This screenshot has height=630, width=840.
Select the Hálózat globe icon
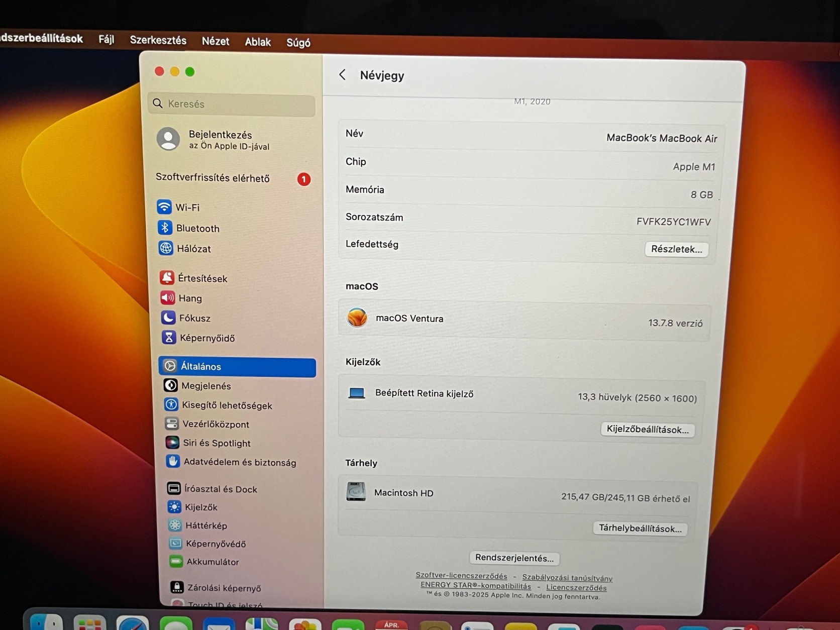[166, 248]
